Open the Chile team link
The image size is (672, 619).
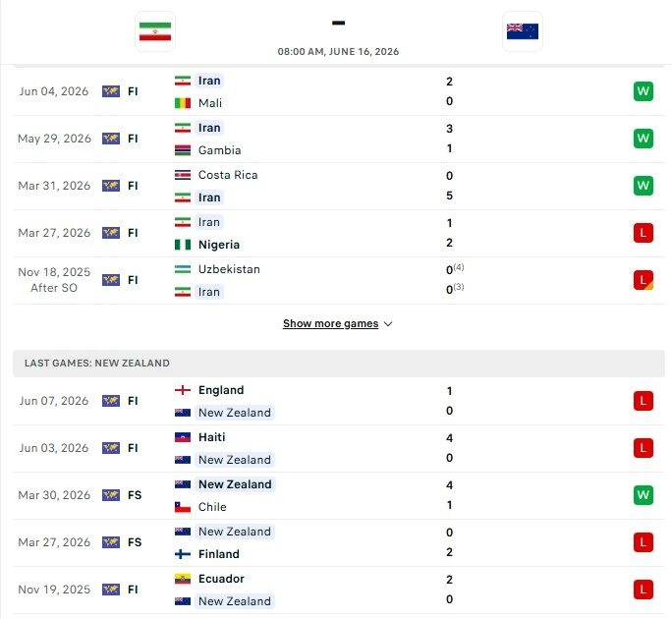[212, 507]
